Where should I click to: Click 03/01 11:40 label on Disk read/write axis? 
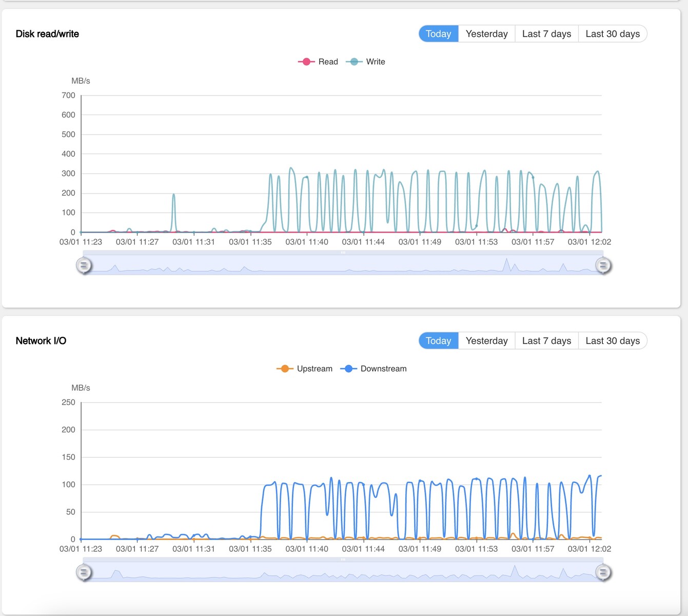(307, 242)
